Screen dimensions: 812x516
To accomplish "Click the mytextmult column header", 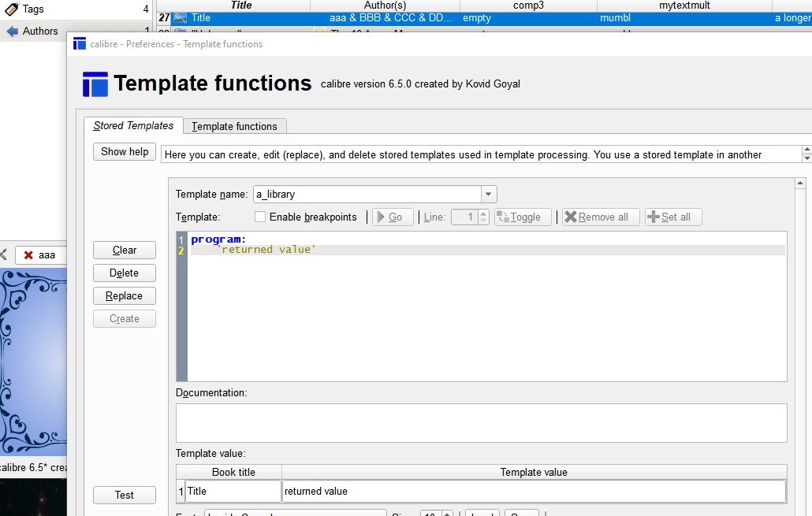I will pyautogui.click(x=684, y=6).
